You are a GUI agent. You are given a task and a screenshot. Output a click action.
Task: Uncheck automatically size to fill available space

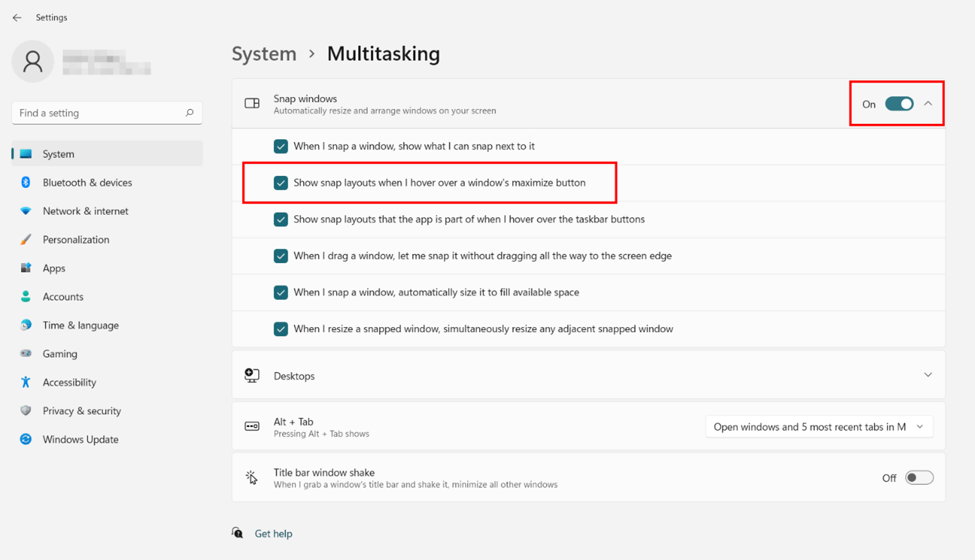click(281, 293)
